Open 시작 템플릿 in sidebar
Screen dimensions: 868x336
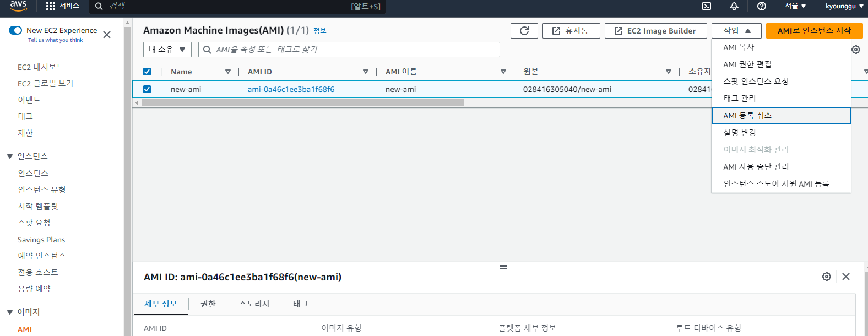(x=38, y=207)
